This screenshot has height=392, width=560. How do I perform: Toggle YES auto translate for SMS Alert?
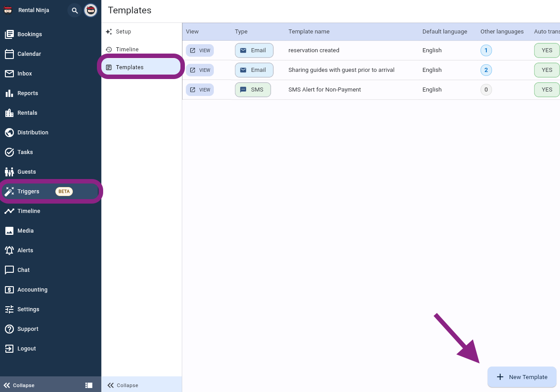547,90
